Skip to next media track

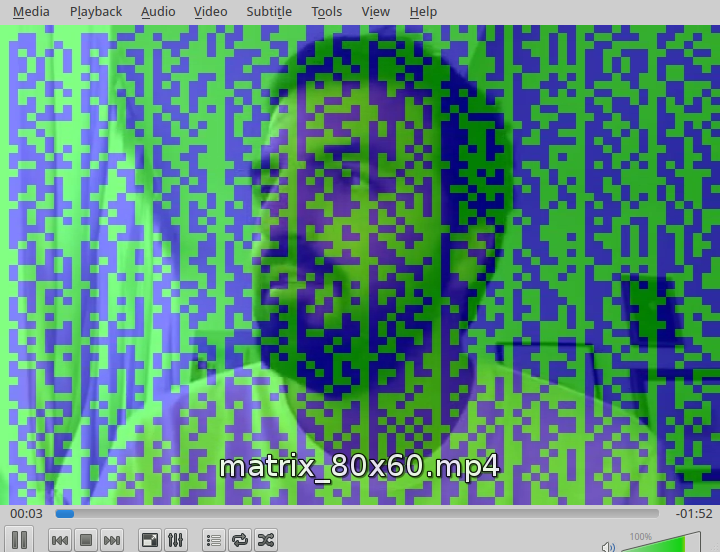pyautogui.click(x=112, y=540)
